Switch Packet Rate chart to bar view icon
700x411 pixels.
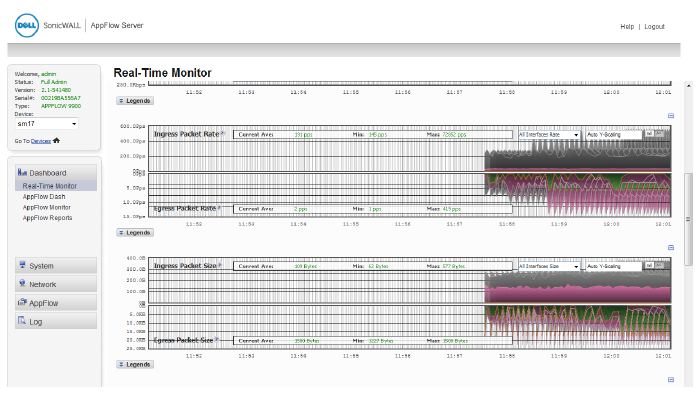pos(650,133)
